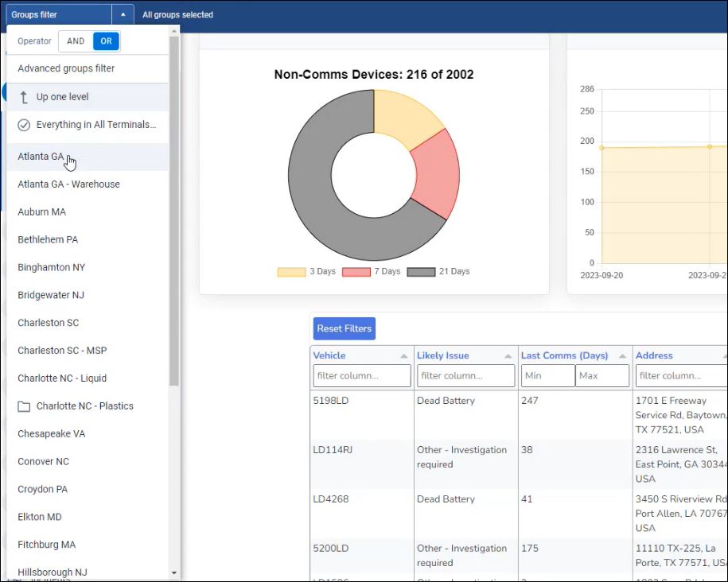The image size is (728, 582).
Task: Select the OR operator toggle
Action: (106, 41)
